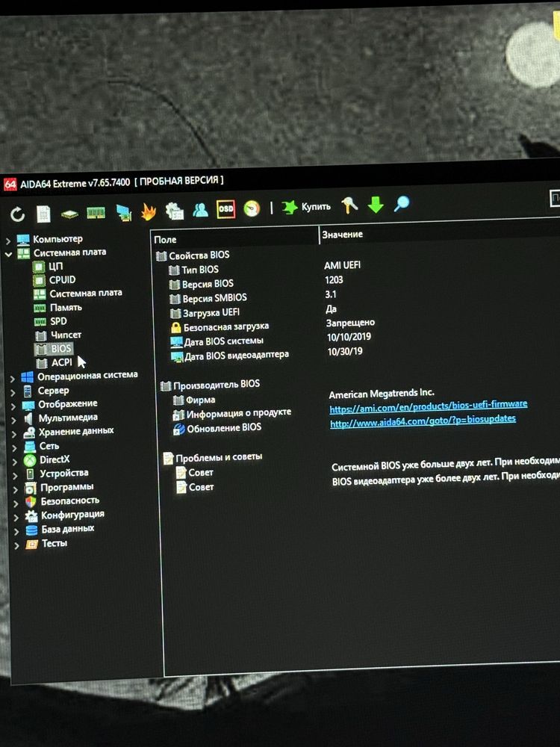The width and height of the screenshot is (560, 747).
Task: Click the gears and calendar toolbar icon
Action: 174,211
